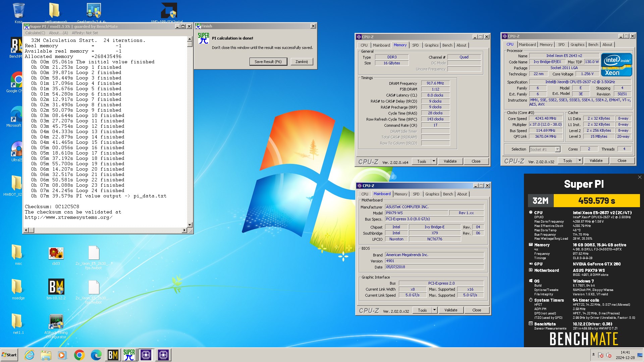Click the 459.579 s result in BenchMate
Image resolution: width=644 pixels, height=362 pixels.
(x=596, y=200)
